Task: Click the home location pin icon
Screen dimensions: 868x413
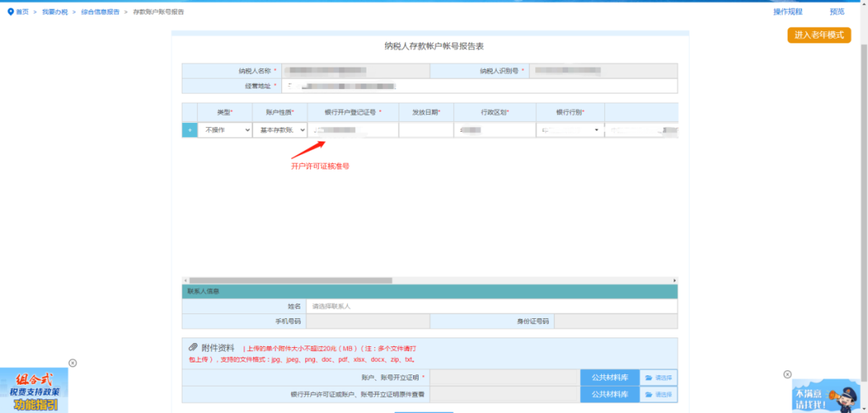Action: (x=10, y=12)
